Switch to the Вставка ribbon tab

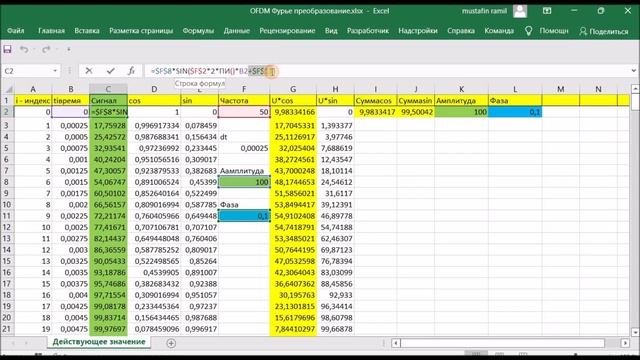pos(87,31)
